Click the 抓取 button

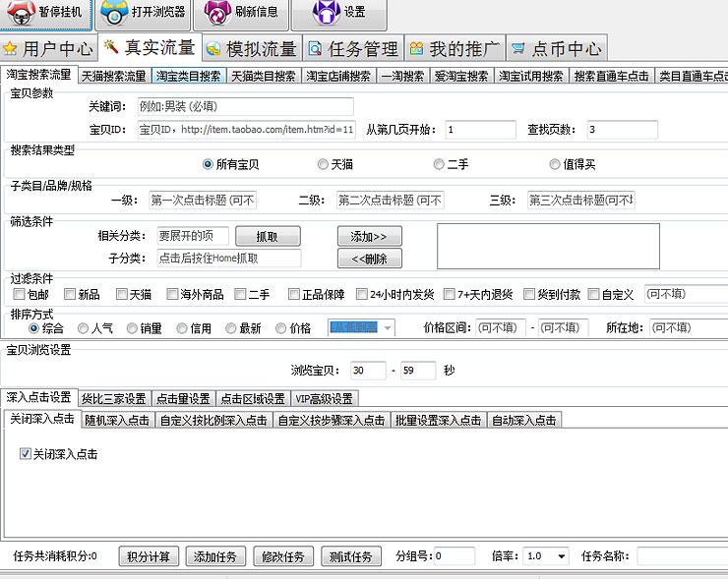pos(268,237)
